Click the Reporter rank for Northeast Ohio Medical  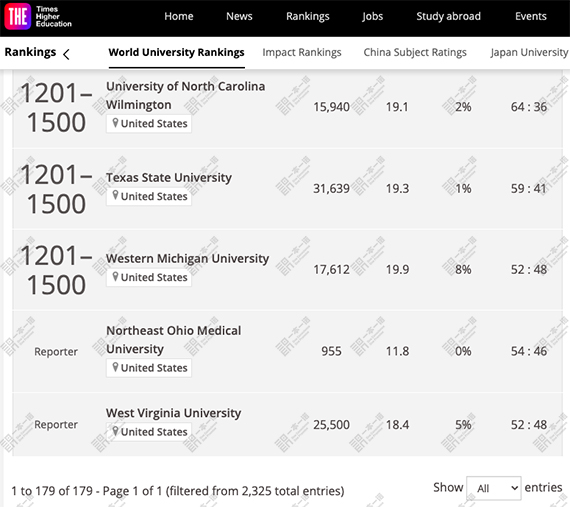point(56,351)
